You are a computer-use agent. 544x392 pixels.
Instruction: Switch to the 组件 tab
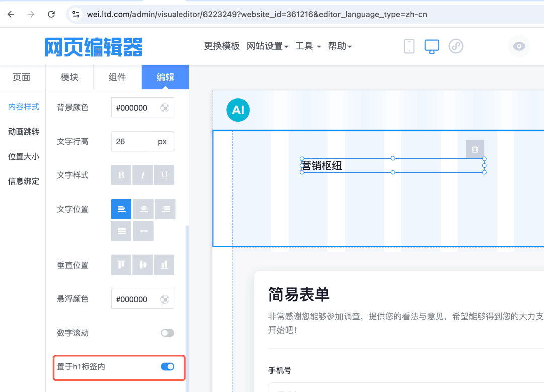(117, 77)
